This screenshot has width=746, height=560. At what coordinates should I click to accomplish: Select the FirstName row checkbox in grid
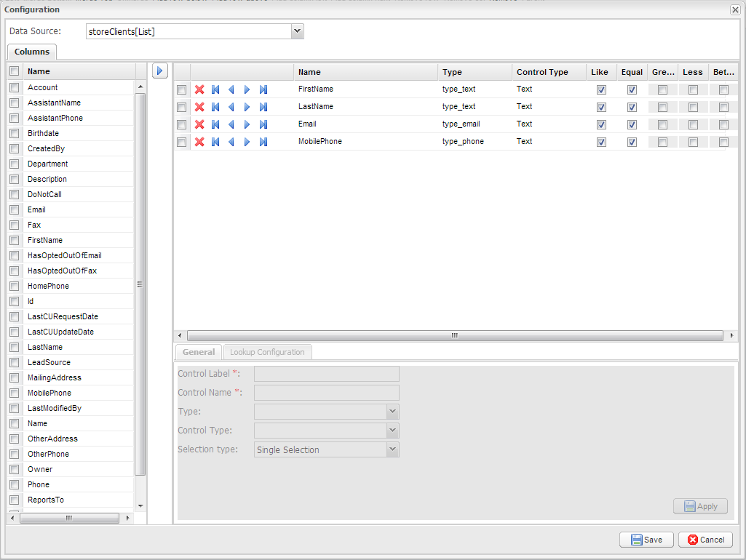(x=181, y=89)
